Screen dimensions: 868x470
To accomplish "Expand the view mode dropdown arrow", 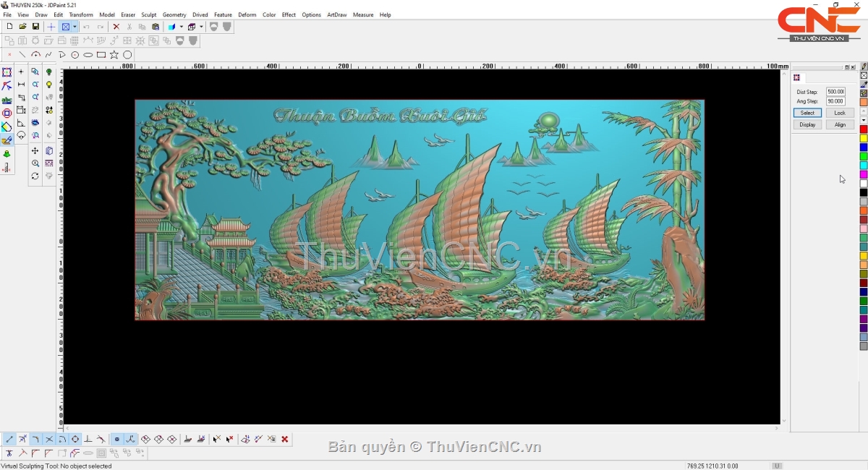I will 75,27.
